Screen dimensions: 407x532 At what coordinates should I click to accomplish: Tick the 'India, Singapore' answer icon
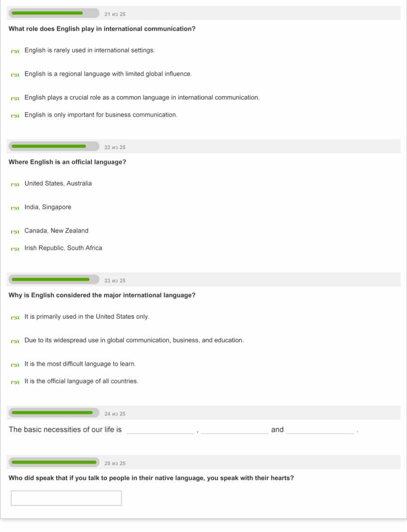point(15,208)
